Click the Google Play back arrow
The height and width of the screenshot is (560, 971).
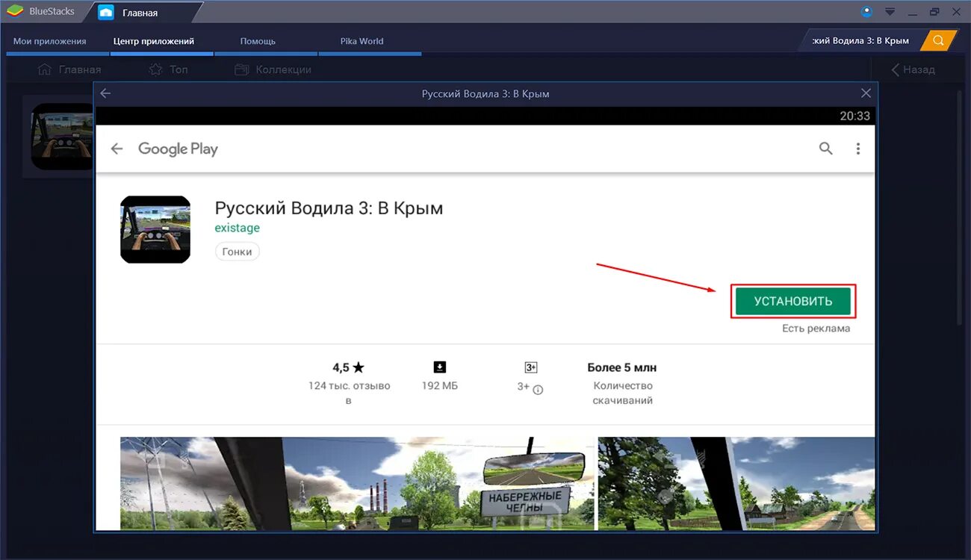coord(117,149)
